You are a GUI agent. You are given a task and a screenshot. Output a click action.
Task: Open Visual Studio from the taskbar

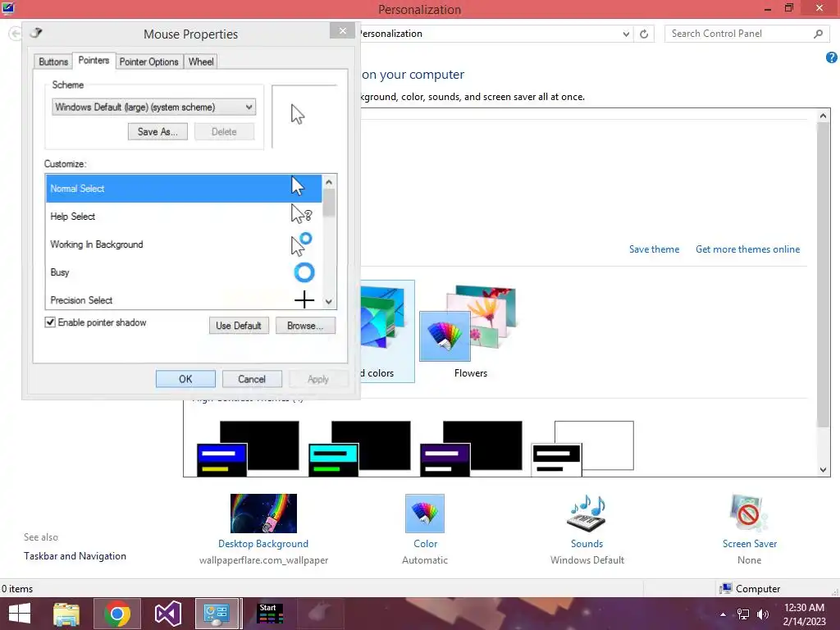pyautogui.click(x=167, y=614)
